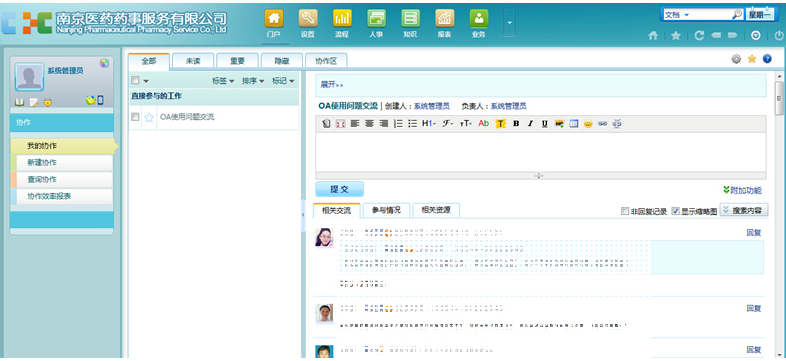Switch to the 全部 tab

point(149,61)
